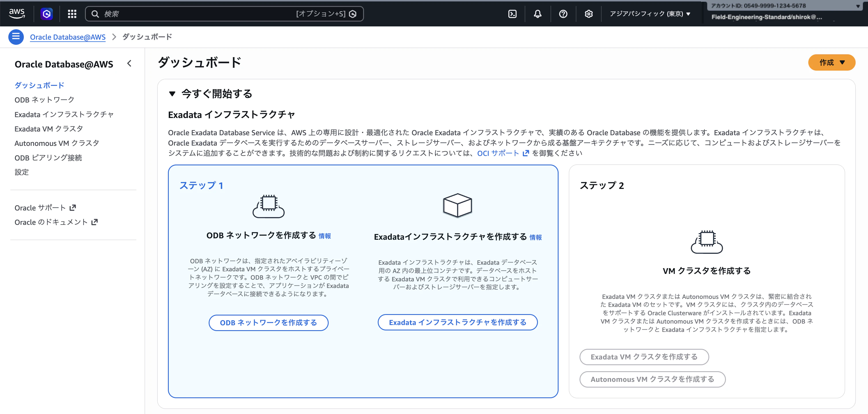The height and width of the screenshot is (414, 868).
Task: Click the search magnifier icon
Action: (95, 14)
